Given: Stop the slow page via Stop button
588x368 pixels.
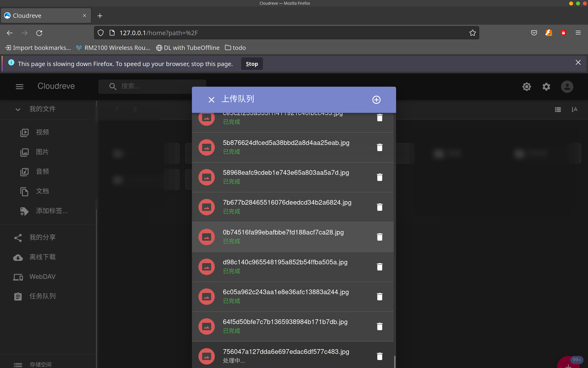Looking at the screenshot, I should point(252,64).
